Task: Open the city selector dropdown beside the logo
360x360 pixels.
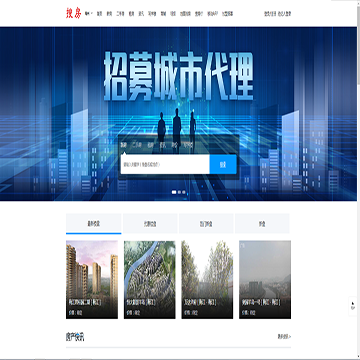Action: click(88, 14)
